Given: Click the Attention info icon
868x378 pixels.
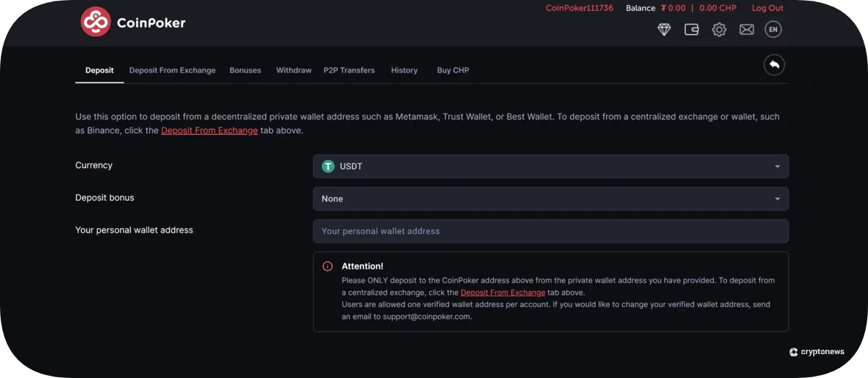Looking at the screenshot, I should [328, 266].
